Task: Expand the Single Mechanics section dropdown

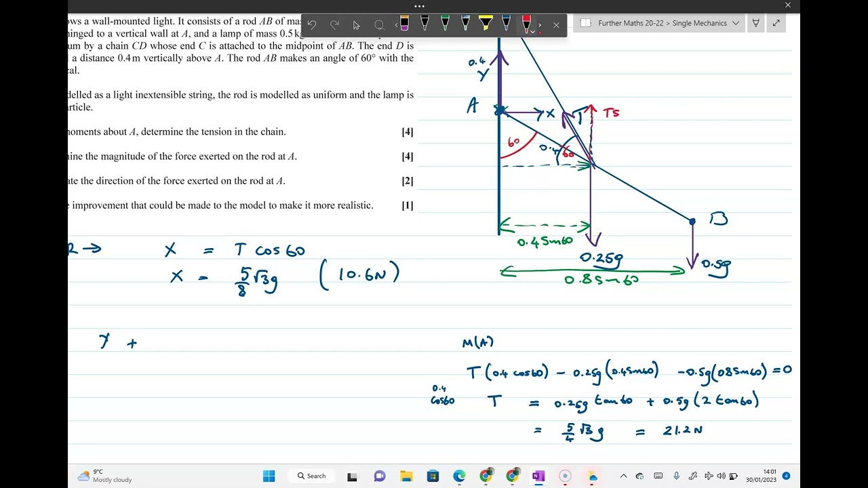Action: (x=736, y=23)
